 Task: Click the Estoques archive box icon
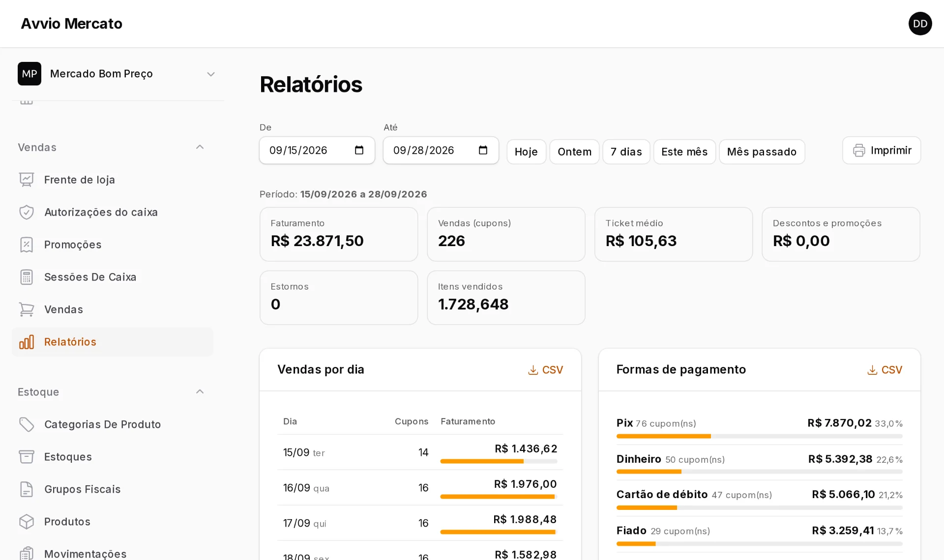point(27,457)
